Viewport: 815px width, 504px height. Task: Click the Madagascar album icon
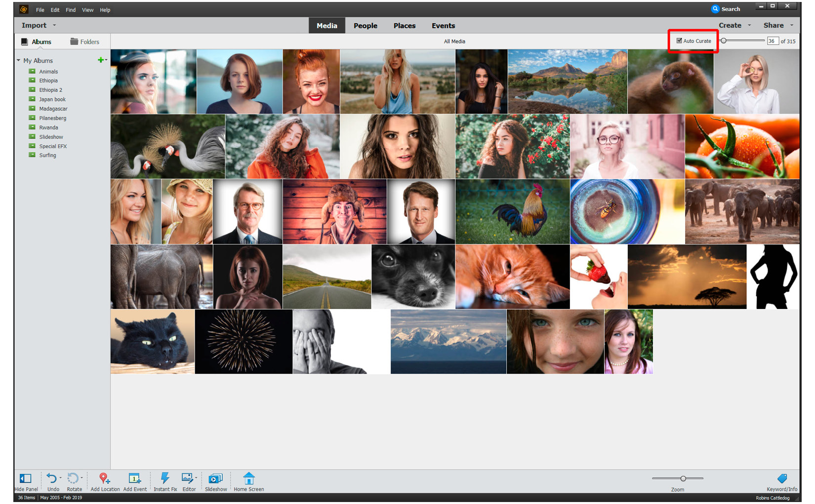click(32, 108)
